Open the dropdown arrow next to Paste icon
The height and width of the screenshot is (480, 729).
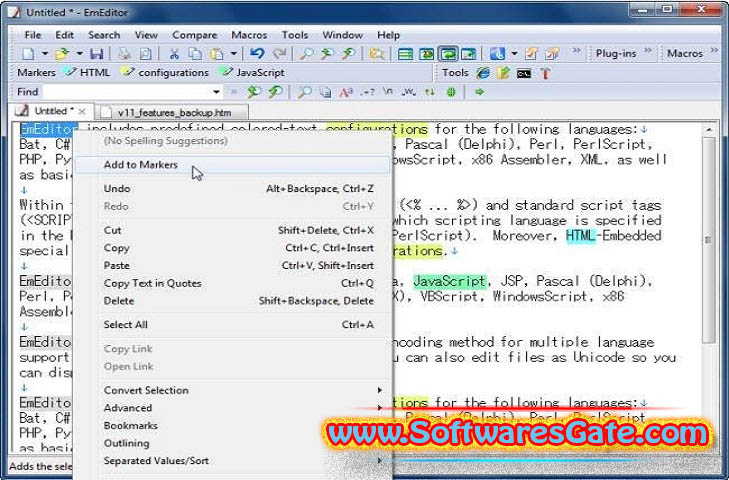tap(234, 54)
